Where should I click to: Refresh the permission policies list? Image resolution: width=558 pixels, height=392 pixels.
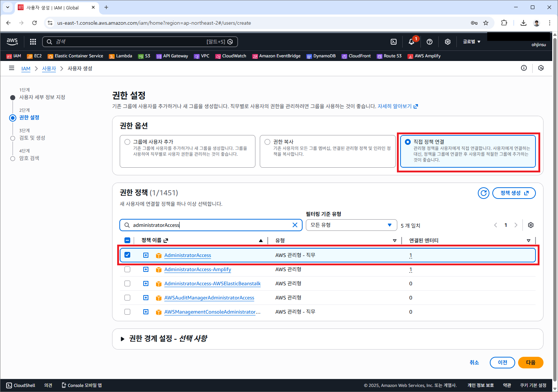click(x=483, y=193)
